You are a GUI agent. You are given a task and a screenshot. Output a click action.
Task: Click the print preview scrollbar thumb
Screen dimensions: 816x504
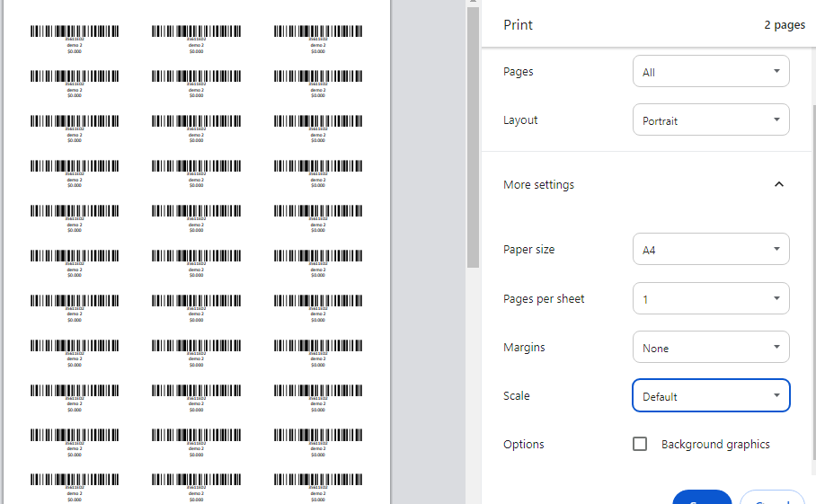(x=473, y=137)
